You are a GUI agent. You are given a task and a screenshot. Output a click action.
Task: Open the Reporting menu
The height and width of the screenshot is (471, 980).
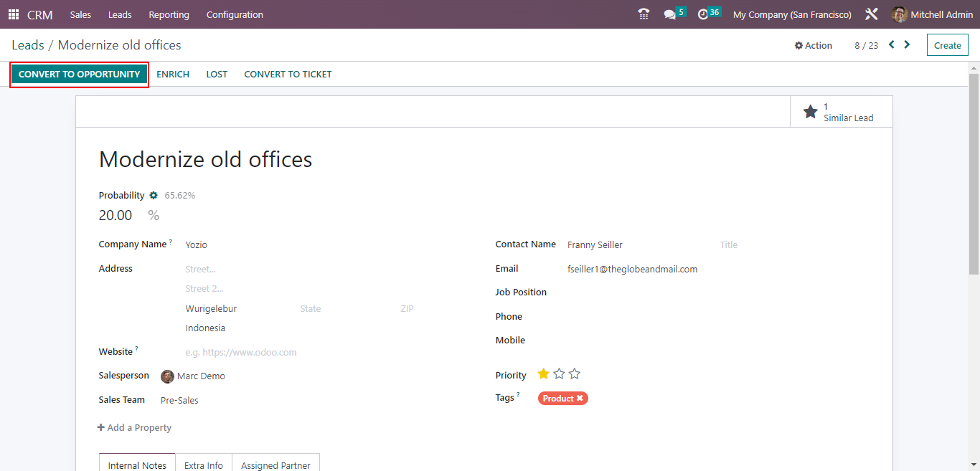168,14
